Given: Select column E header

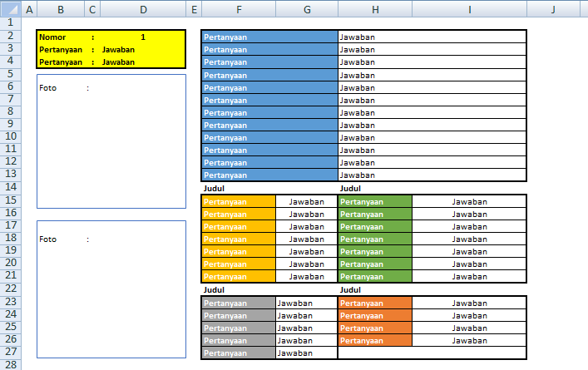Looking at the screenshot, I should tap(194, 9).
